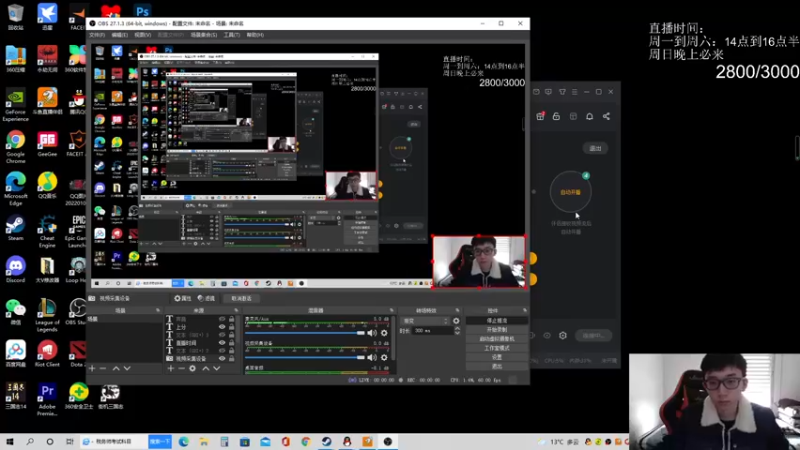Click the transition duration 300 ms field
The image size is (800, 450).
[x=431, y=331]
